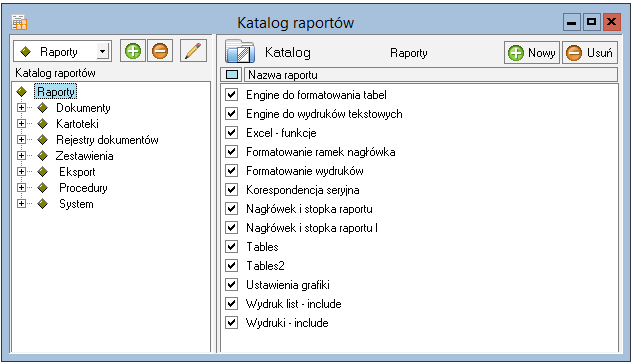The image size is (634, 362).
Task: Select Kartoteki in catalog tree
Action: (77, 124)
